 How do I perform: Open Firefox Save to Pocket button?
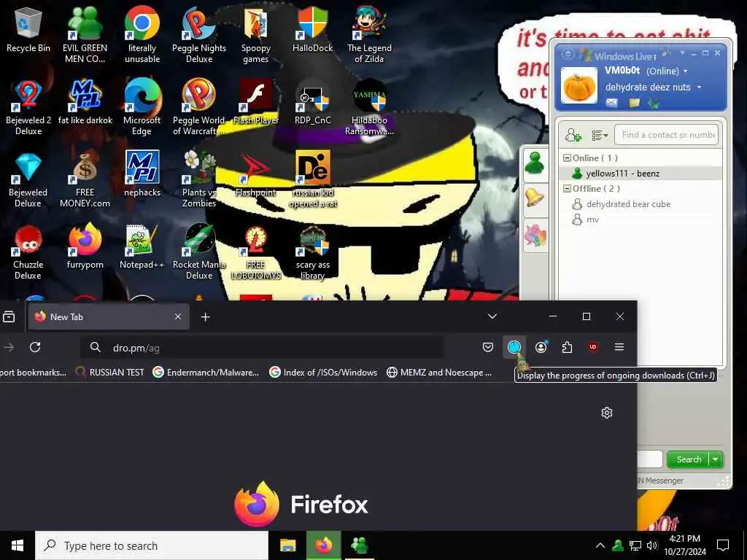488,347
